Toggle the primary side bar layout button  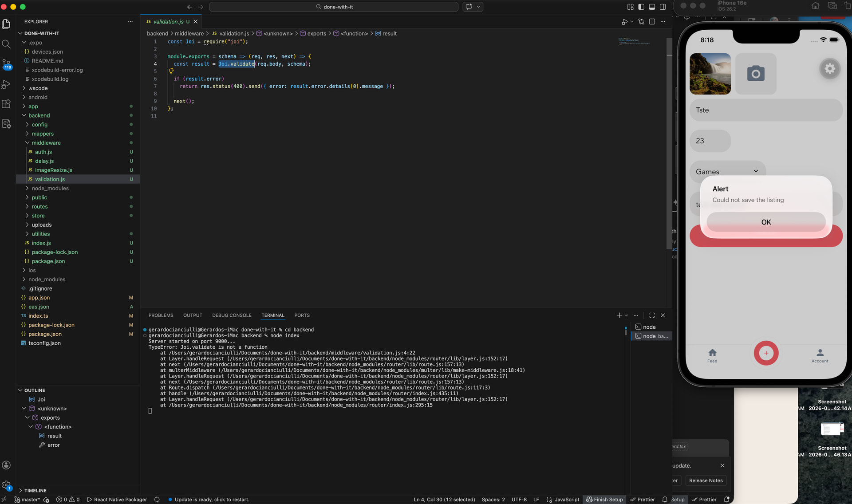click(x=641, y=7)
